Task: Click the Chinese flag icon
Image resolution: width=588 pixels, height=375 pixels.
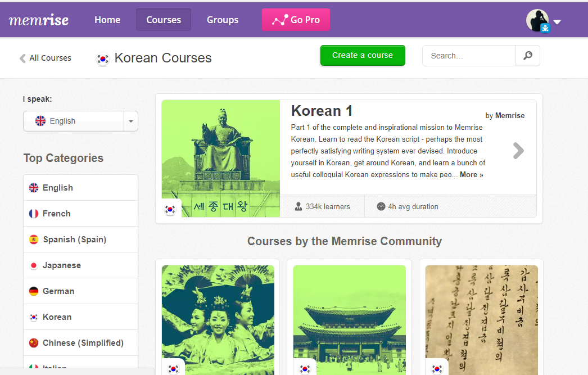Action: coord(34,343)
